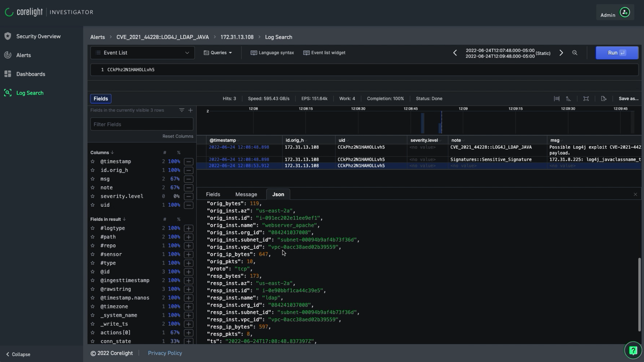This screenshot has height=362, width=644.
Task: Open the Log Search sidebar icon
Action: (x=8, y=93)
